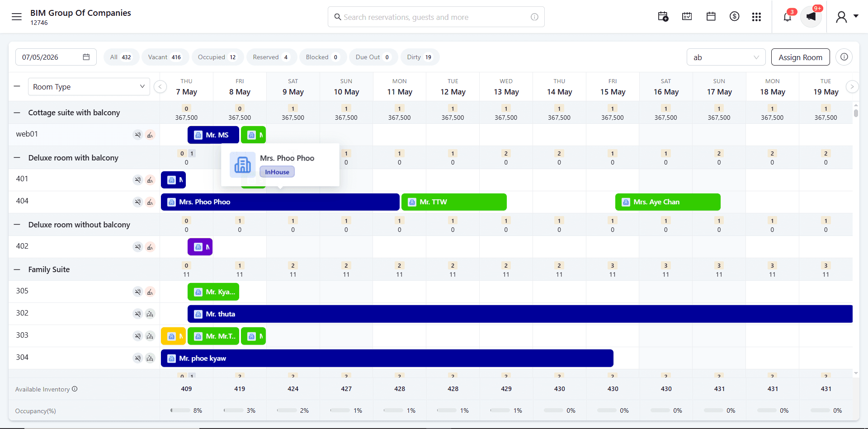Filter by Due Out 0 rooms
This screenshot has width=868, height=429.
coord(373,57)
